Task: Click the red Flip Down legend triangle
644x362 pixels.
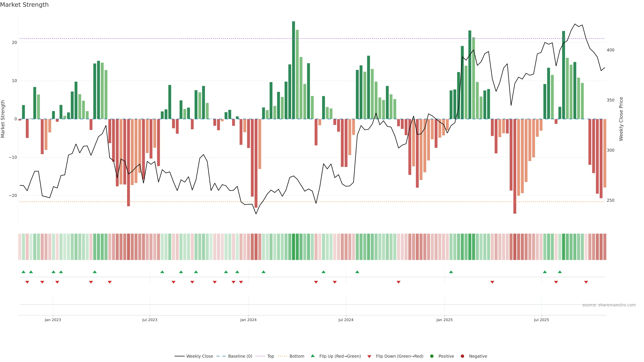Action: point(369,356)
